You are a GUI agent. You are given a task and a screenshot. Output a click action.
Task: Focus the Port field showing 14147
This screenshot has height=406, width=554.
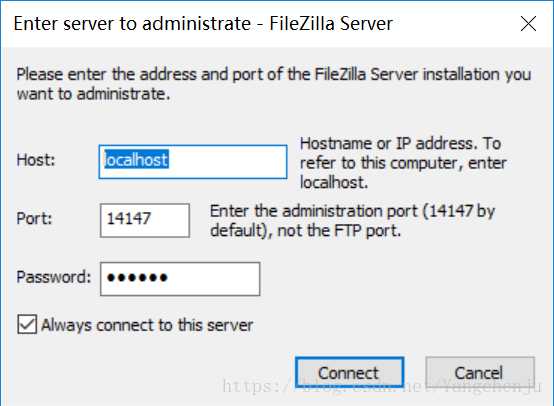(145, 220)
